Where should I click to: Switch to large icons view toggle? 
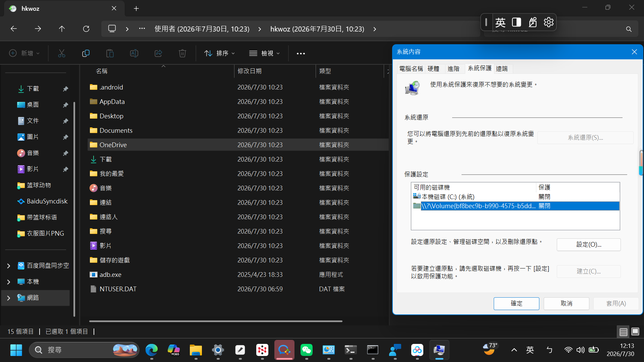point(635,332)
